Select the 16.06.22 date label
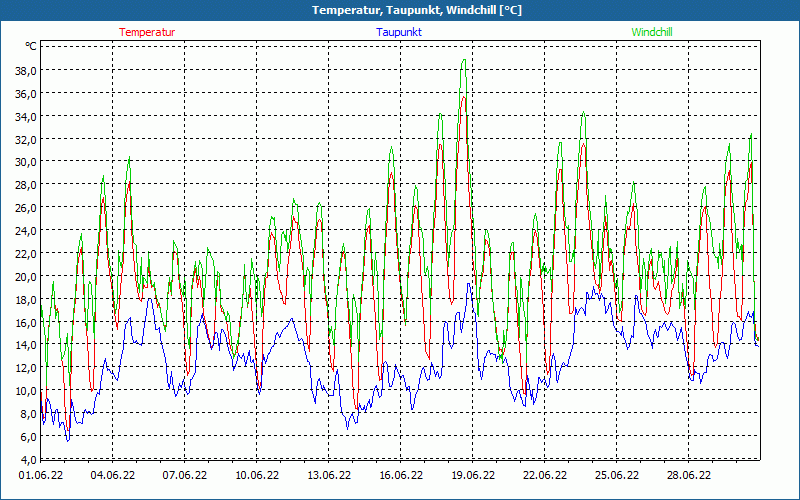 pyautogui.click(x=401, y=475)
